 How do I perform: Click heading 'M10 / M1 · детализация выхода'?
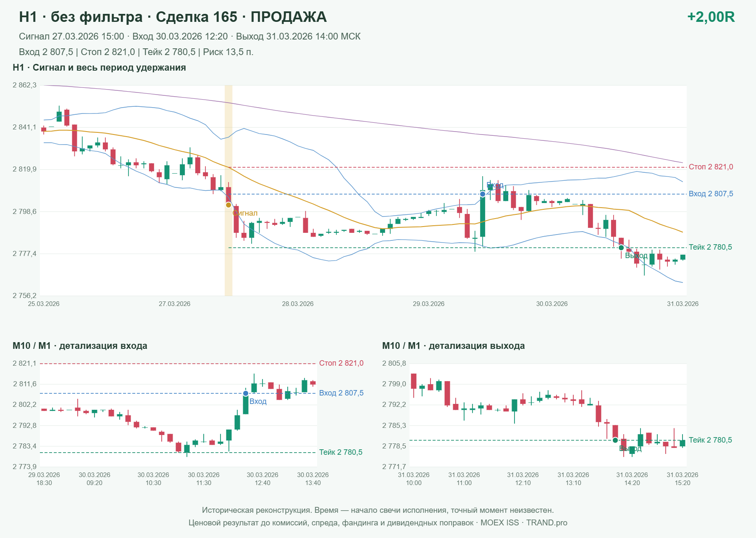(x=454, y=346)
